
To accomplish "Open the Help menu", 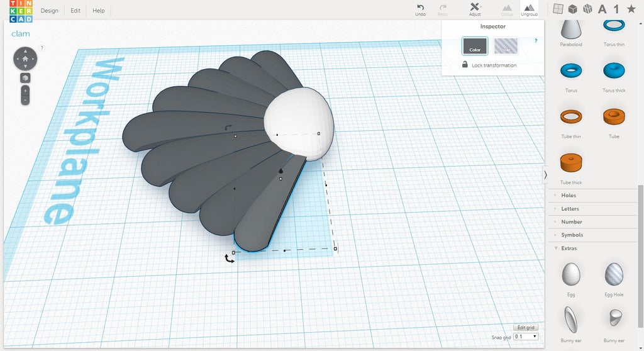I will click(99, 11).
